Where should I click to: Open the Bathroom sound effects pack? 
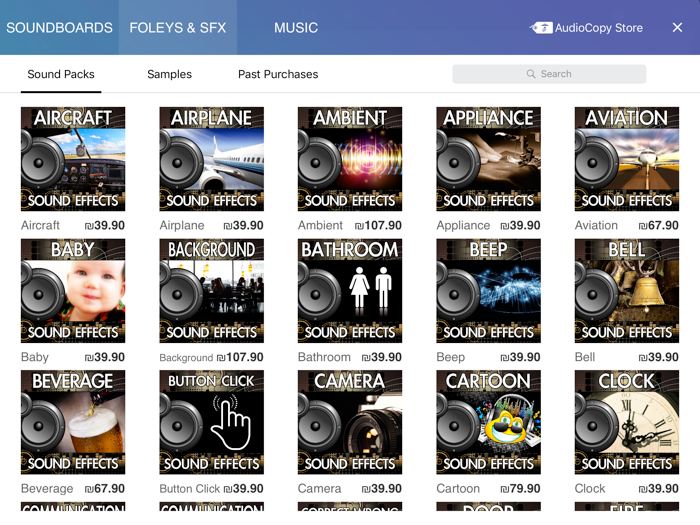point(350,291)
